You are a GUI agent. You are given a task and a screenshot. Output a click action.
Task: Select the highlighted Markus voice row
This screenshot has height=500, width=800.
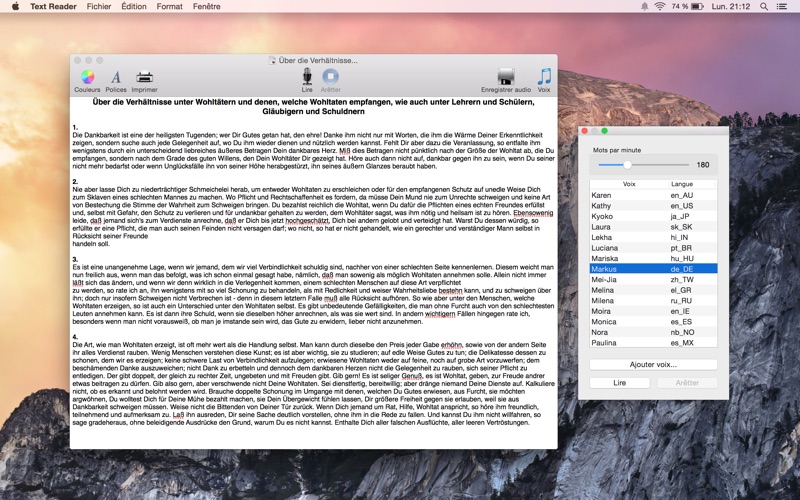tap(653, 269)
